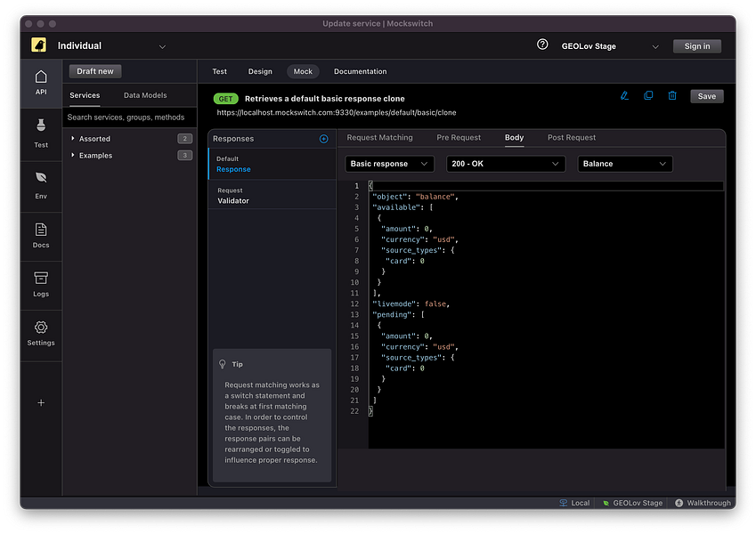Click the edit pencil icon
The image size is (756, 534).
(x=624, y=95)
